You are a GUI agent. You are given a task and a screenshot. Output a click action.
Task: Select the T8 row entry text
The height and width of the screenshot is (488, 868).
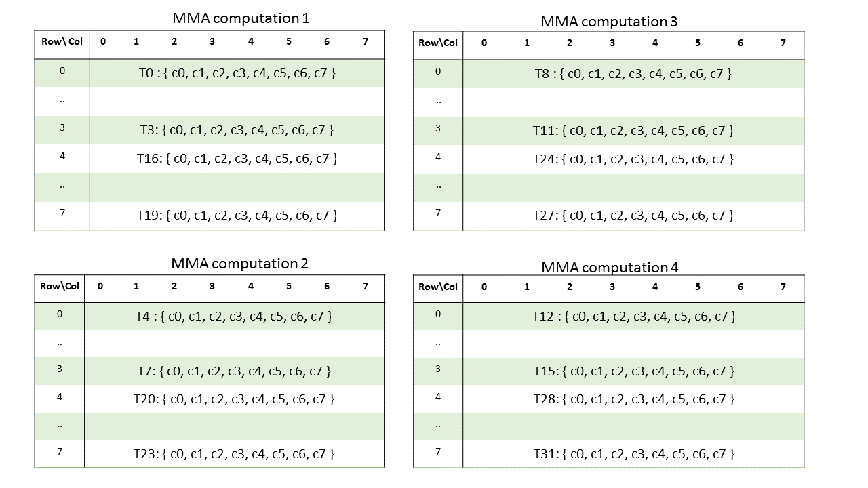click(633, 73)
